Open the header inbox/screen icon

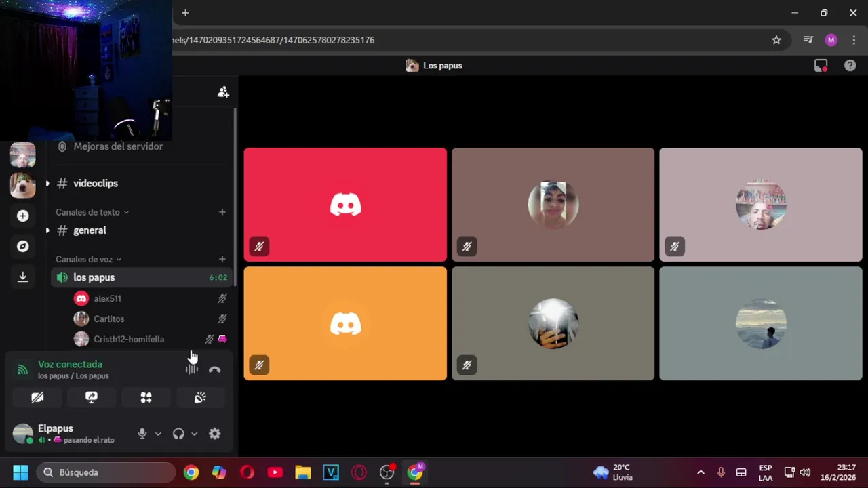[821, 66]
